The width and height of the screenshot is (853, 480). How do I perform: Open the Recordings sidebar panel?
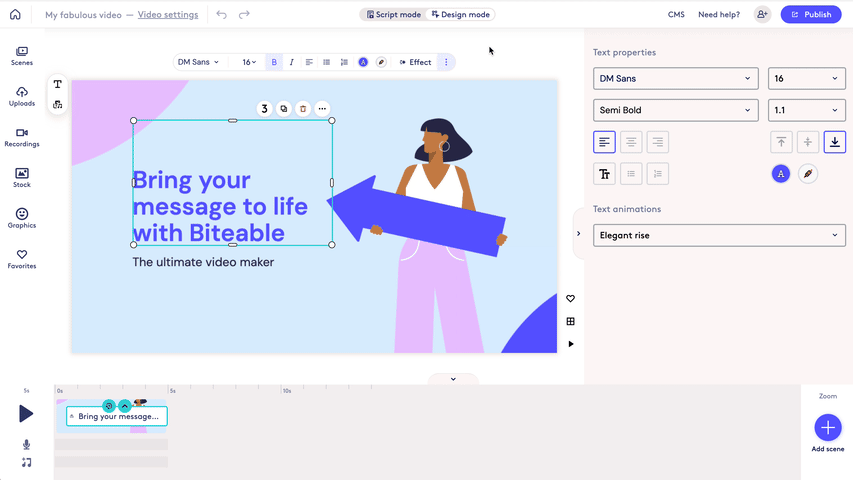(x=22, y=138)
